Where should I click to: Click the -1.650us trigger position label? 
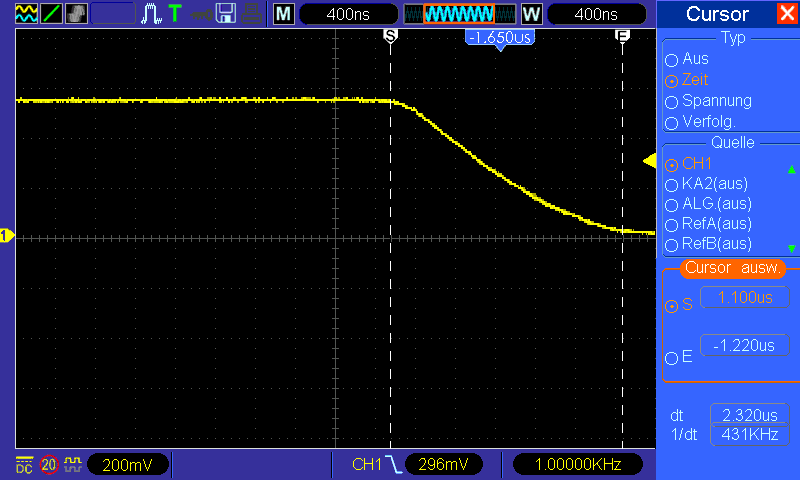click(500, 38)
